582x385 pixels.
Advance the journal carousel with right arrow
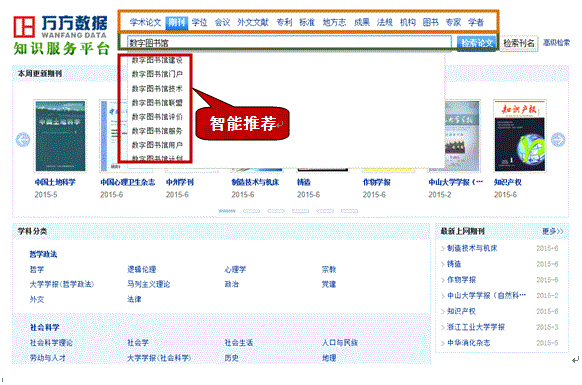coord(558,140)
